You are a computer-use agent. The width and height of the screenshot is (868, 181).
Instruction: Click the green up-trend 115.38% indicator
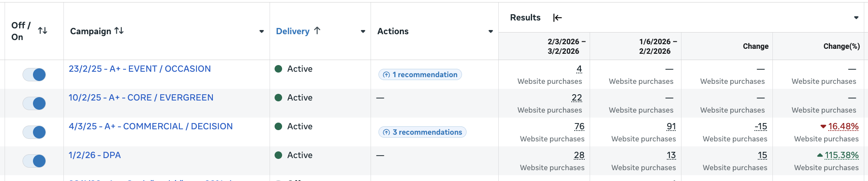[x=820, y=155]
